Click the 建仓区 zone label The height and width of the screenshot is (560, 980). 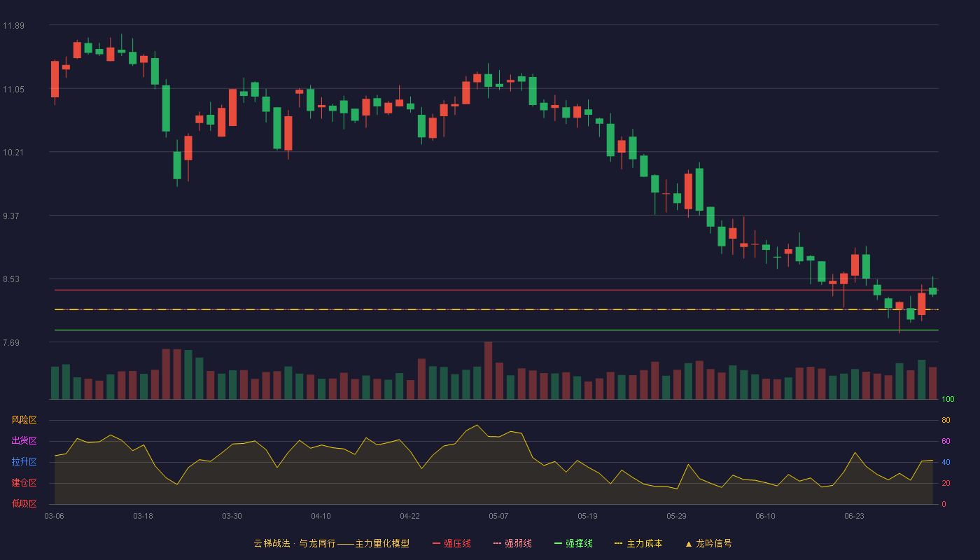pos(24,483)
